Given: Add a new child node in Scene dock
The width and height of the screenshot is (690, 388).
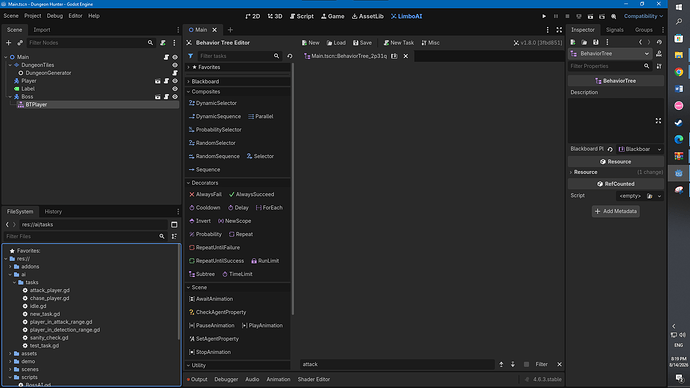Looking at the screenshot, I should [8, 43].
